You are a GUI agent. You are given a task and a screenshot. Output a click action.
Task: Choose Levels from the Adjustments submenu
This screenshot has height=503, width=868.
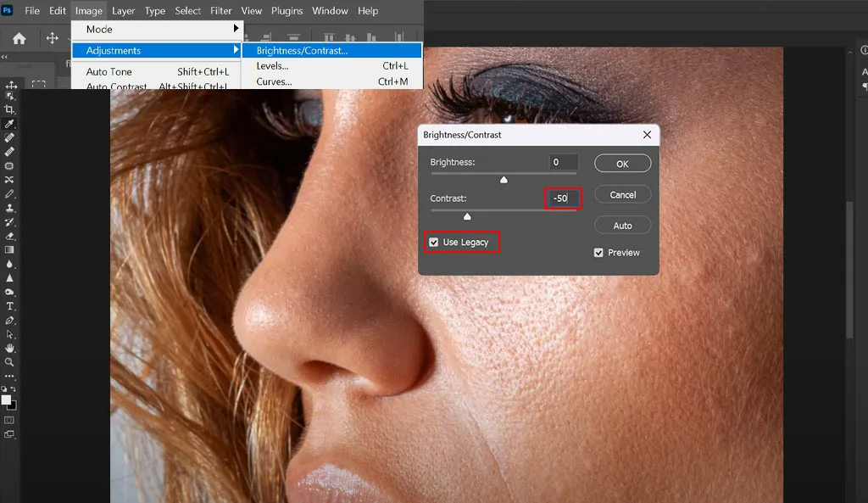272,65
